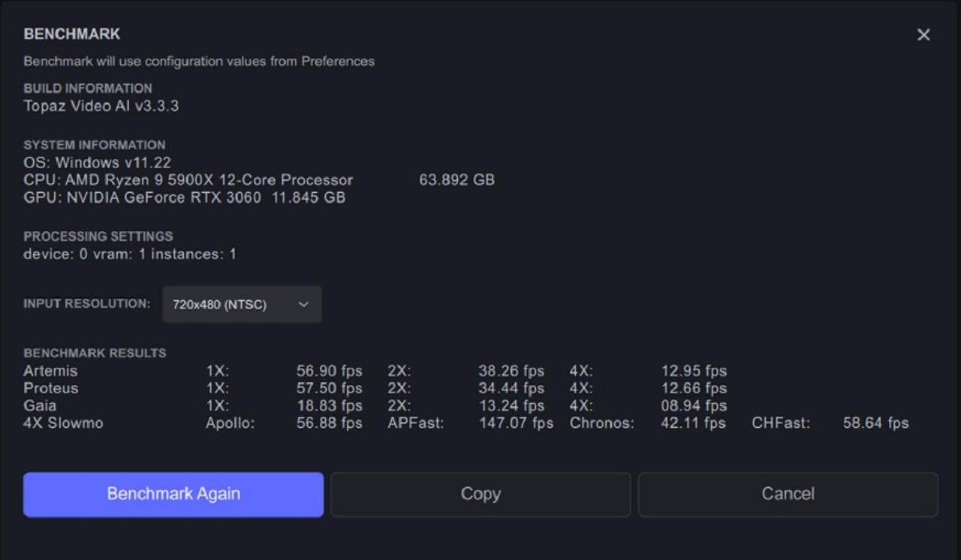Select the device/vram/instances settings line
Viewport: 961px width, 560px height.
tap(130, 254)
